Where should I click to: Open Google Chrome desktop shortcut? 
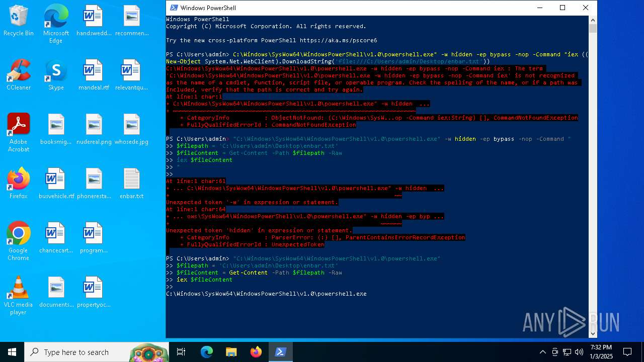tap(19, 241)
